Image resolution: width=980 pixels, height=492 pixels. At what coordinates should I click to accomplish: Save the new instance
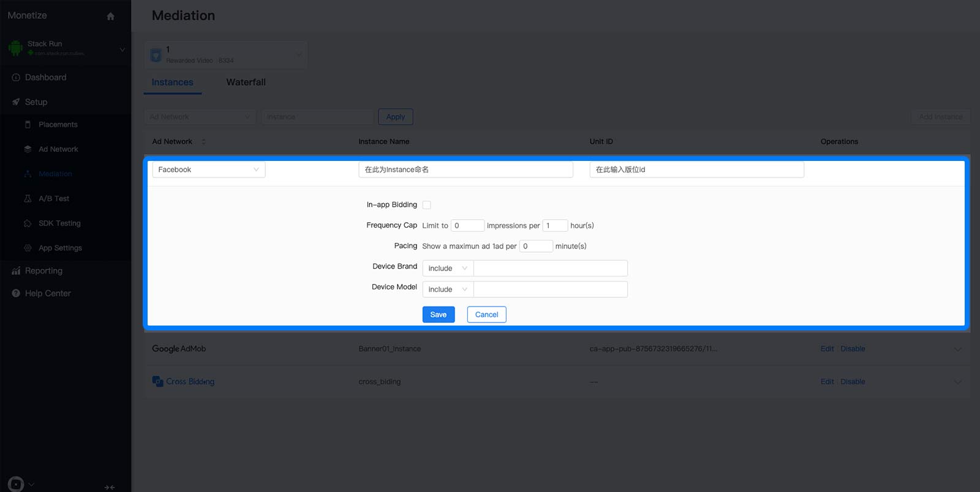click(439, 315)
